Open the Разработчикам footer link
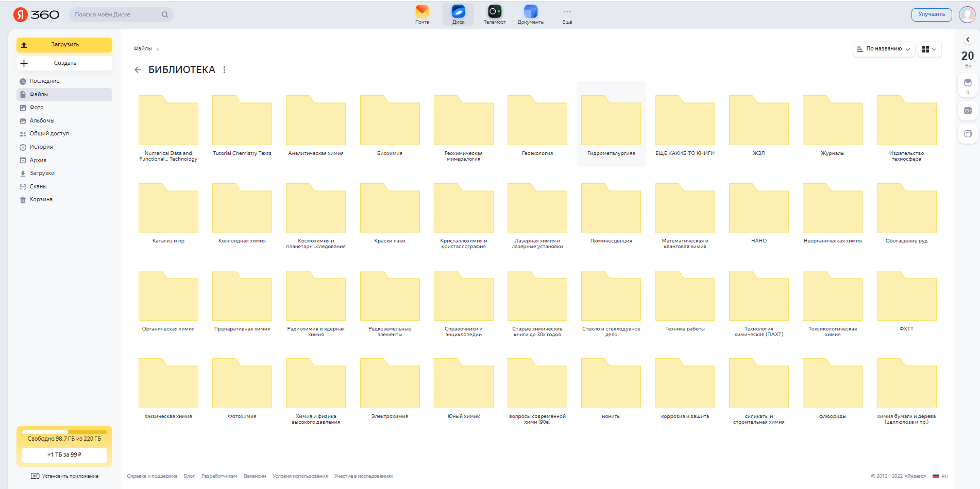Viewport: 980px width, 489px height. point(219,476)
